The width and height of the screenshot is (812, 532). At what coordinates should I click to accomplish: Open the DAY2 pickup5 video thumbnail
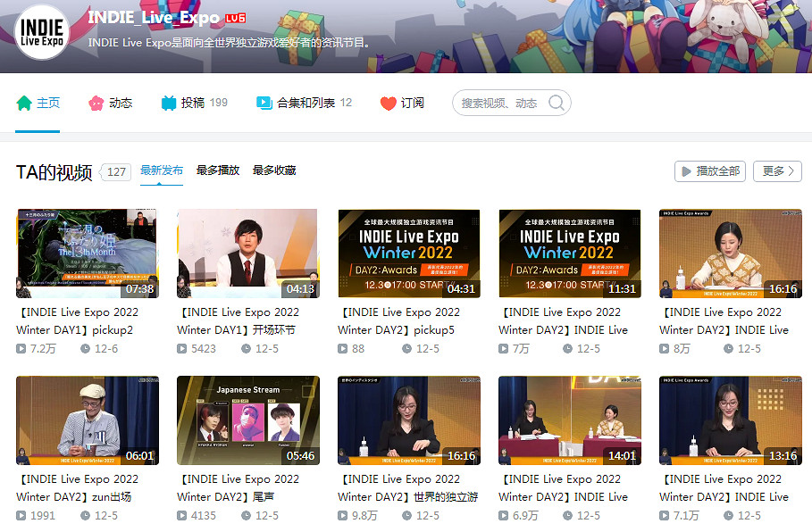(x=408, y=254)
